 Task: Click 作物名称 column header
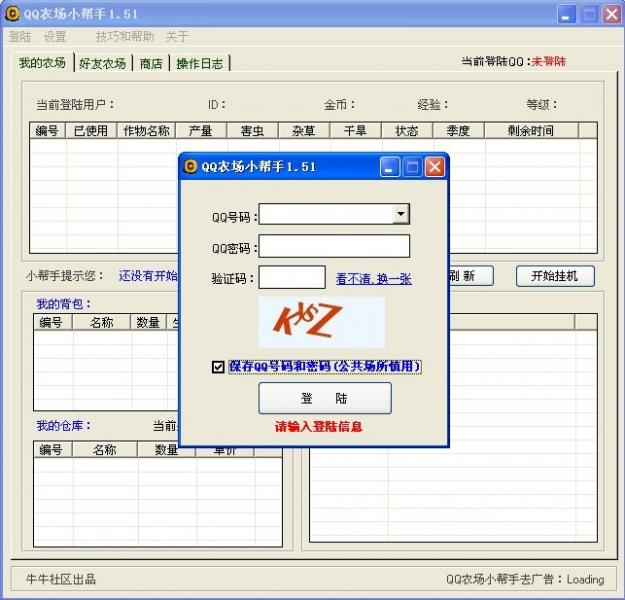146,130
